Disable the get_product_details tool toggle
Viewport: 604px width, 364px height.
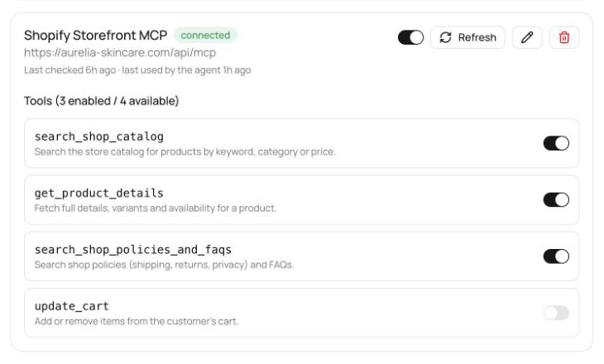click(x=556, y=200)
